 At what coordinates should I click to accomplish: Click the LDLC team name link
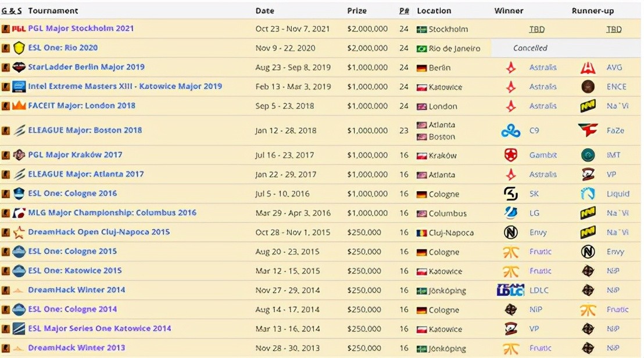click(x=539, y=290)
